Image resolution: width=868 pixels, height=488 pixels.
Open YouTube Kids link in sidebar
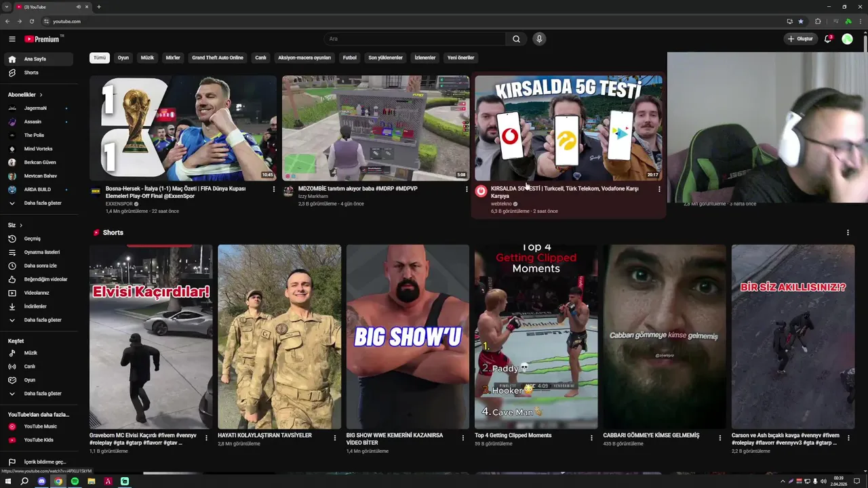(37, 440)
